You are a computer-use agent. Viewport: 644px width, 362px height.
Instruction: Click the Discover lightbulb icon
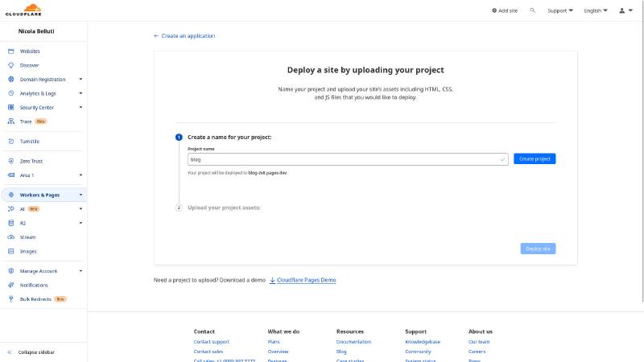[11, 65]
